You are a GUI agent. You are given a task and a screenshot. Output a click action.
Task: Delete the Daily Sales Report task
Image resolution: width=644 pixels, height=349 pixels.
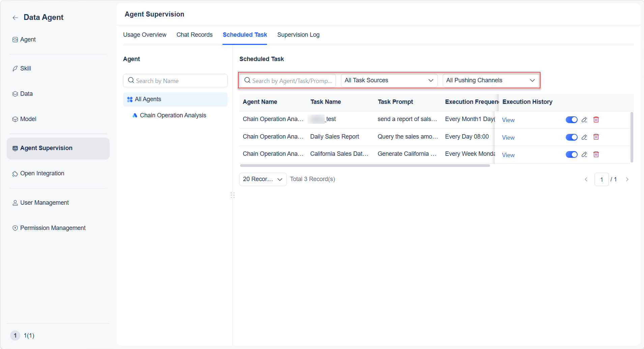tap(596, 137)
